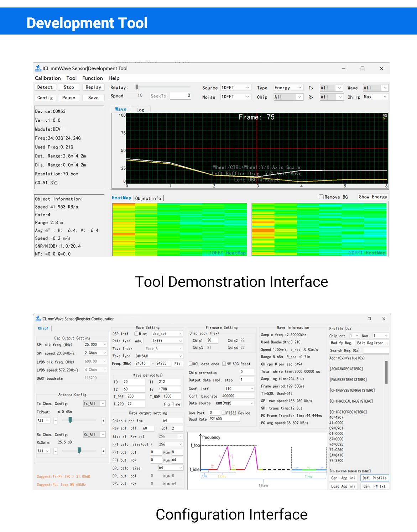The image size is (417, 532).
Task: Click the RxGain slider handle
Action: (79, 451)
